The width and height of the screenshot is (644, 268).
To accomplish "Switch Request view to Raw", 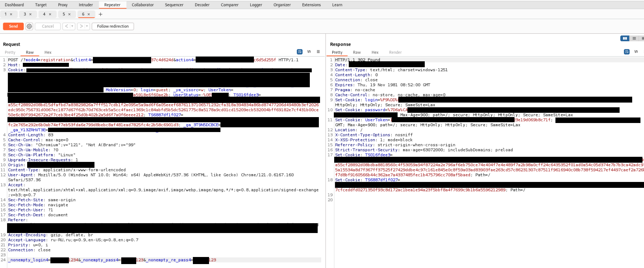I will click(x=30, y=52).
